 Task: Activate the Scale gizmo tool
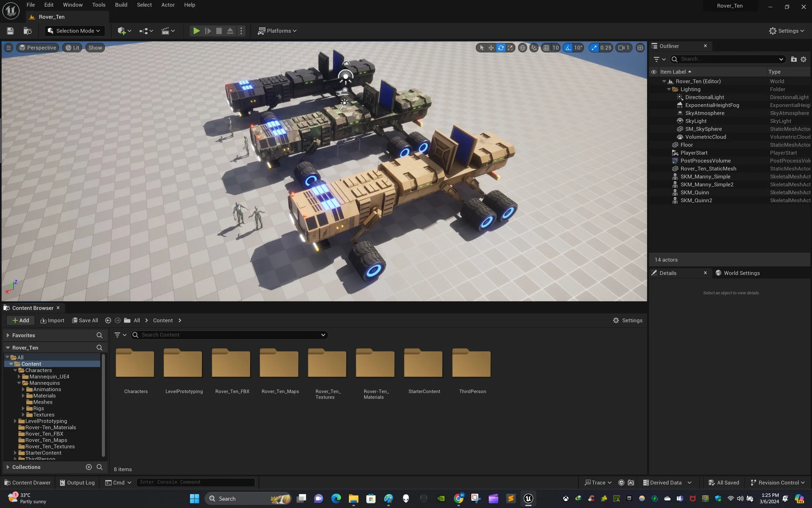coord(510,48)
